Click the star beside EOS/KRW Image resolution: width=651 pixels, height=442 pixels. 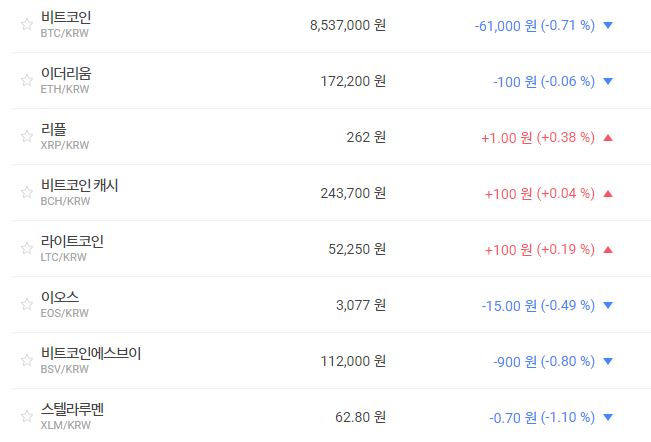(x=27, y=305)
